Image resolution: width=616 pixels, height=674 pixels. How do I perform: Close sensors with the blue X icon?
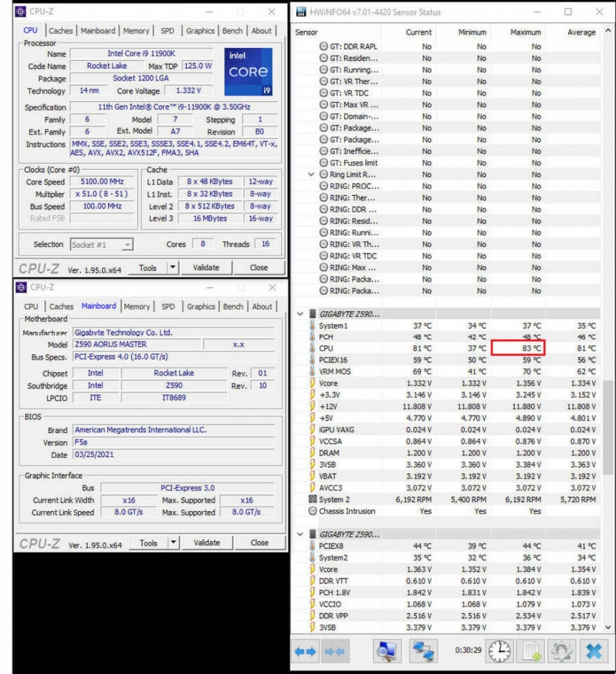click(x=593, y=650)
